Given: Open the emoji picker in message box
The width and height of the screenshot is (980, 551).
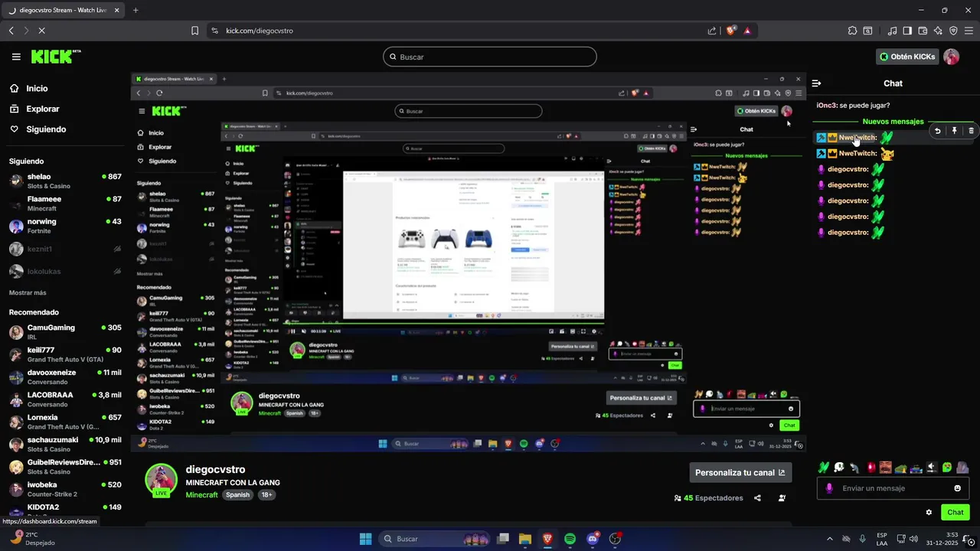Looking at the screenshot, I should tap(957, 488).
